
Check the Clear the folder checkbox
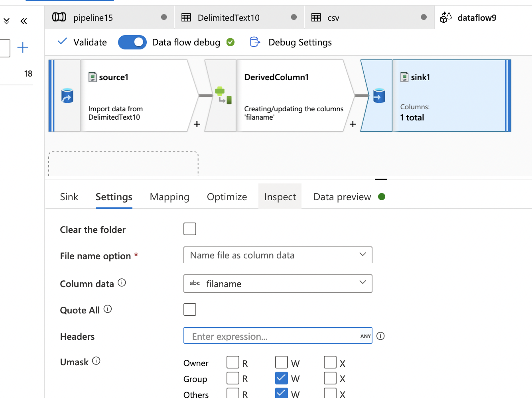(190, 229)
